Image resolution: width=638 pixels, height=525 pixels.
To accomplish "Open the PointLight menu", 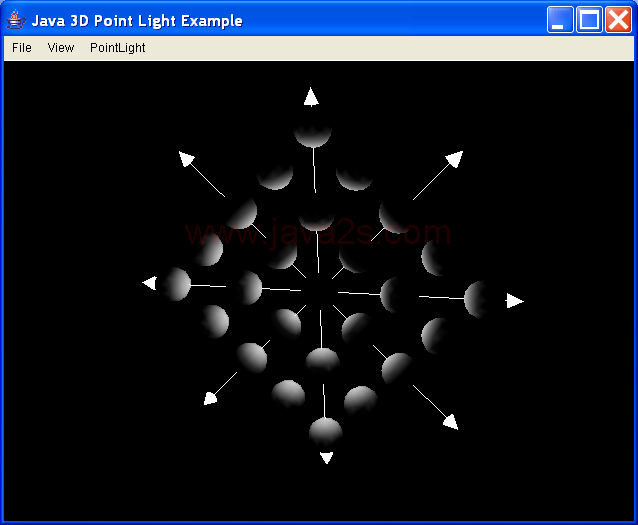I will click(x=118, y=48).
